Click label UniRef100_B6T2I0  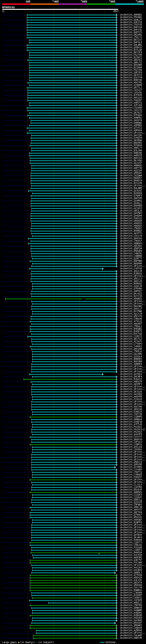131,40
